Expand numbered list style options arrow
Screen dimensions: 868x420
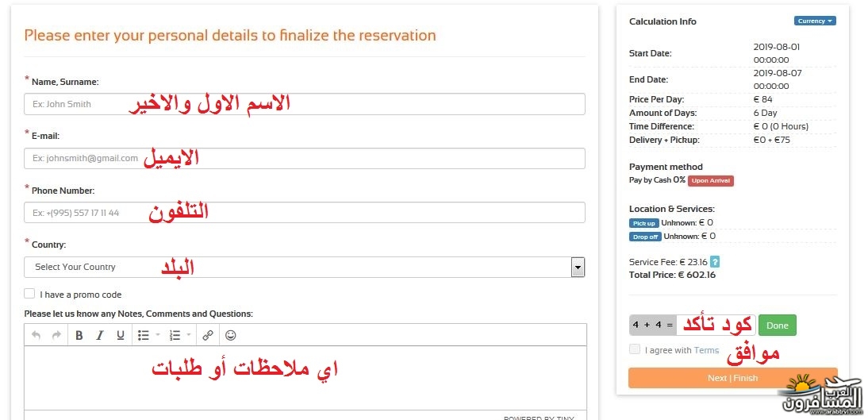(x=189, y=335)
